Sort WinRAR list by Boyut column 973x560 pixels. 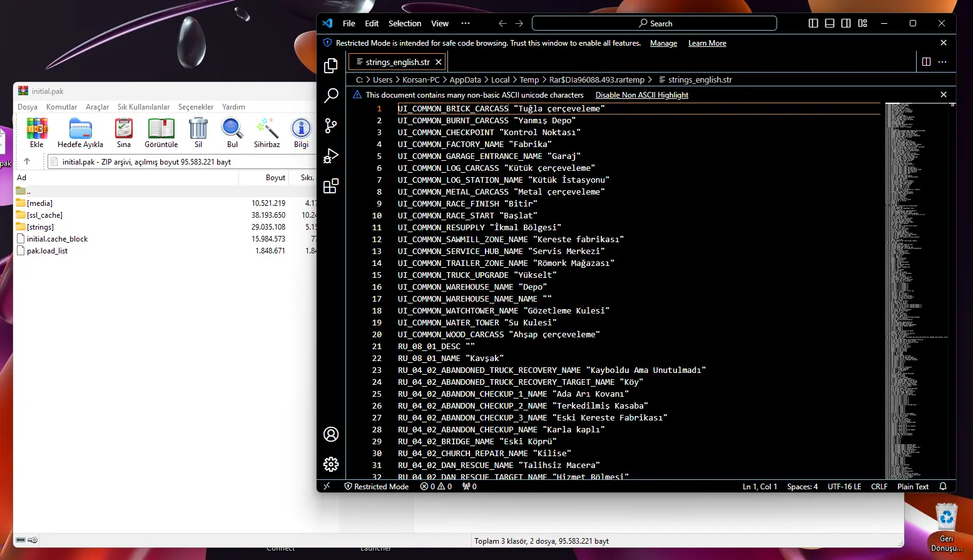[263, 178]
